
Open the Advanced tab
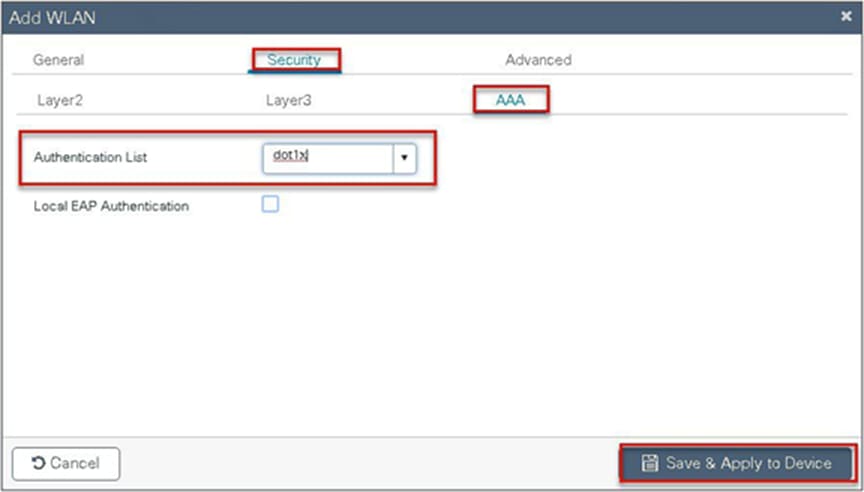pos(538,60)
